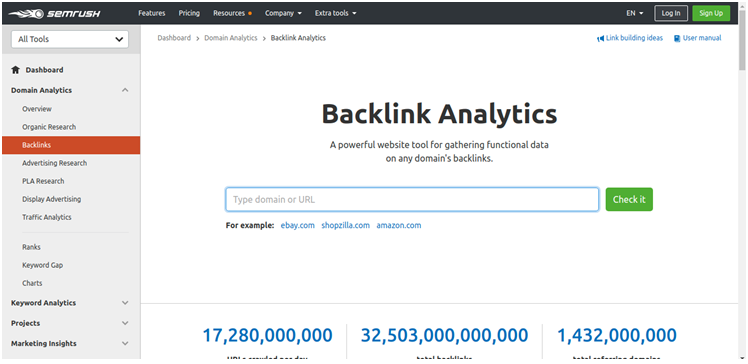
Task: Click the 32,503,000,000,000 statistic
Action: 445,335
